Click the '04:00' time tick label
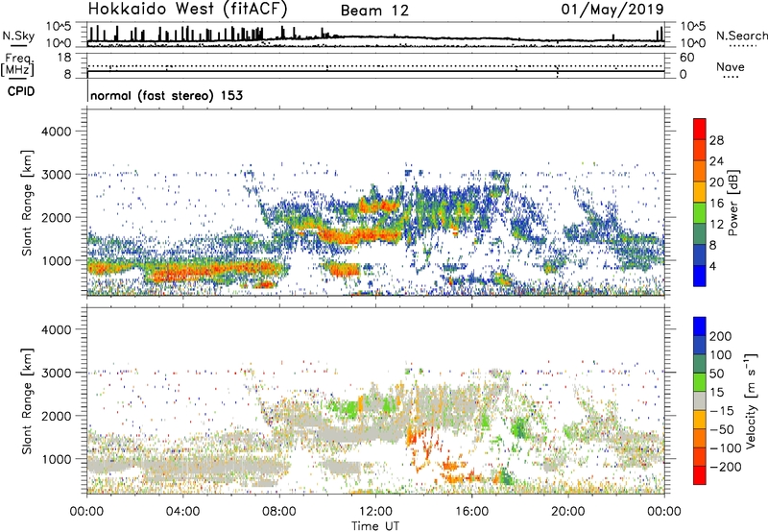768x532 pixels. (182, 512)
